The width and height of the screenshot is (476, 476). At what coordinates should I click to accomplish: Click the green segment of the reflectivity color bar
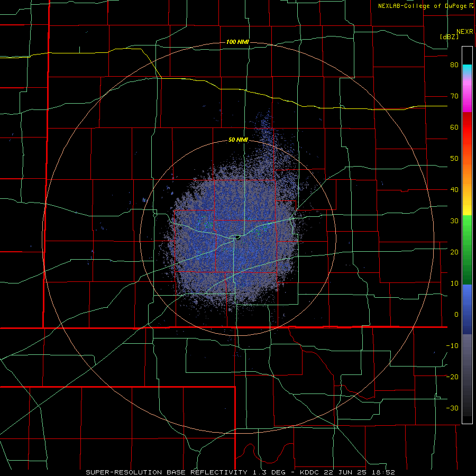(467, 250)
